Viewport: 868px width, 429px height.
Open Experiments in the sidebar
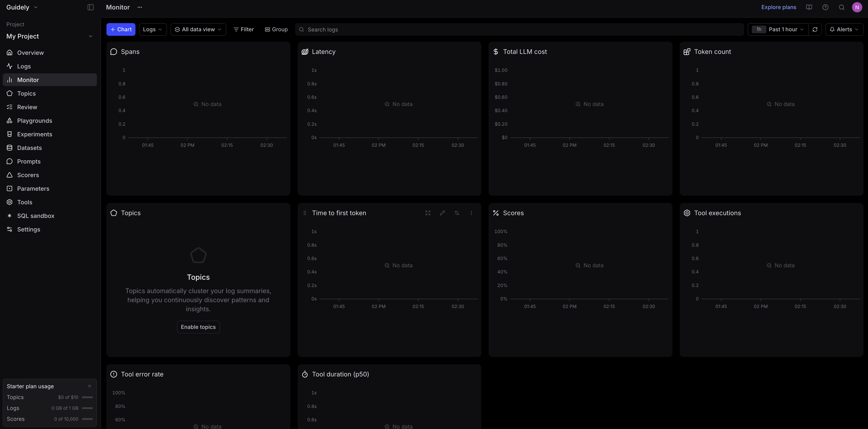click(50, 134)
